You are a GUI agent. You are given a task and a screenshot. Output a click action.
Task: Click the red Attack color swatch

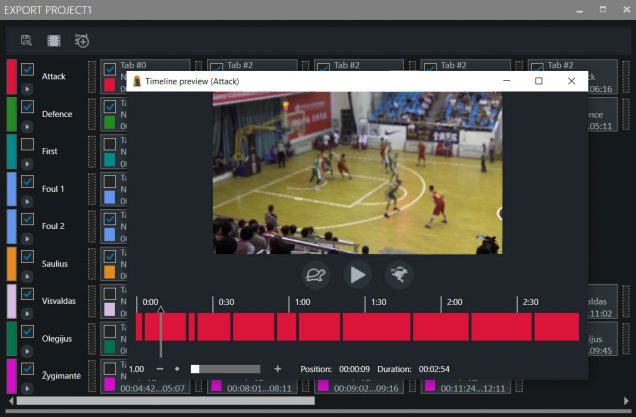(x=11, y=77)
